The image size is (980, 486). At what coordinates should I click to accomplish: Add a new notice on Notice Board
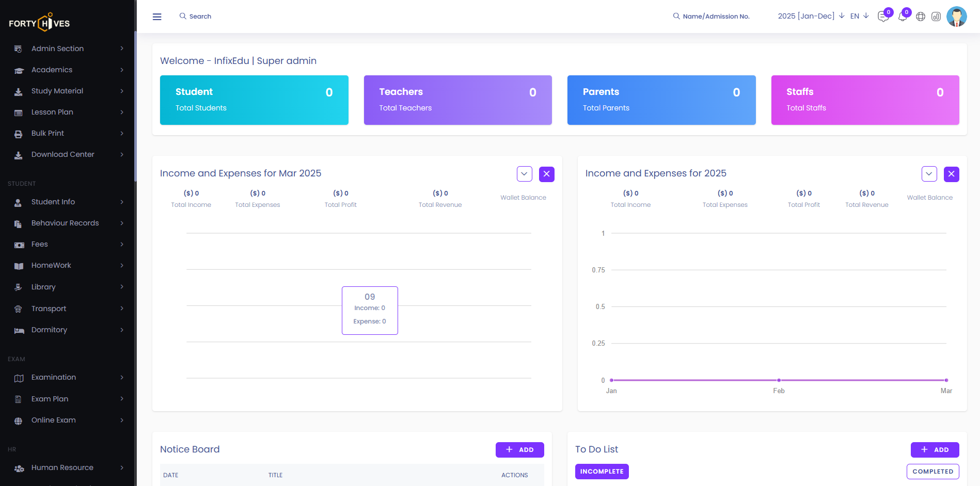tap(519, 450)
